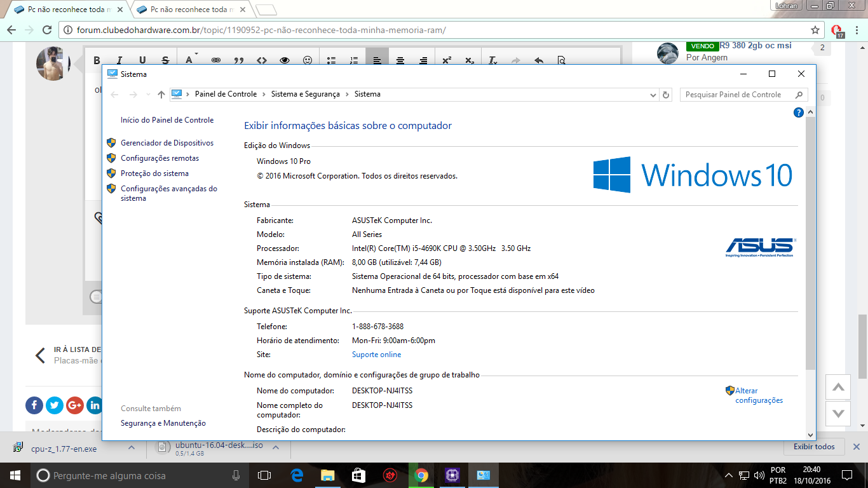Open recent locations dropdown in Sistema window
Screen dimensions: 868x488
[149, 95]
